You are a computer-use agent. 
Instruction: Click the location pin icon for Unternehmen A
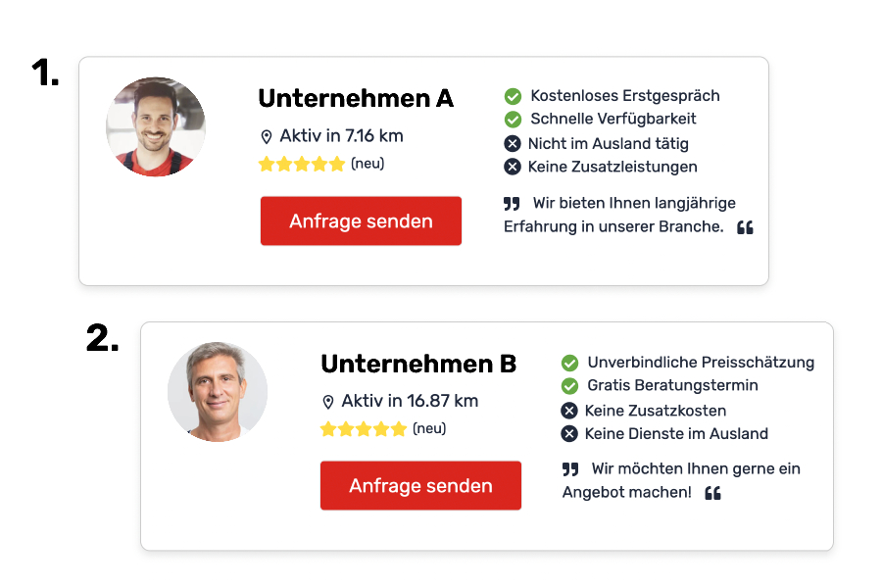pyautogui.click(x=266, y=137)
